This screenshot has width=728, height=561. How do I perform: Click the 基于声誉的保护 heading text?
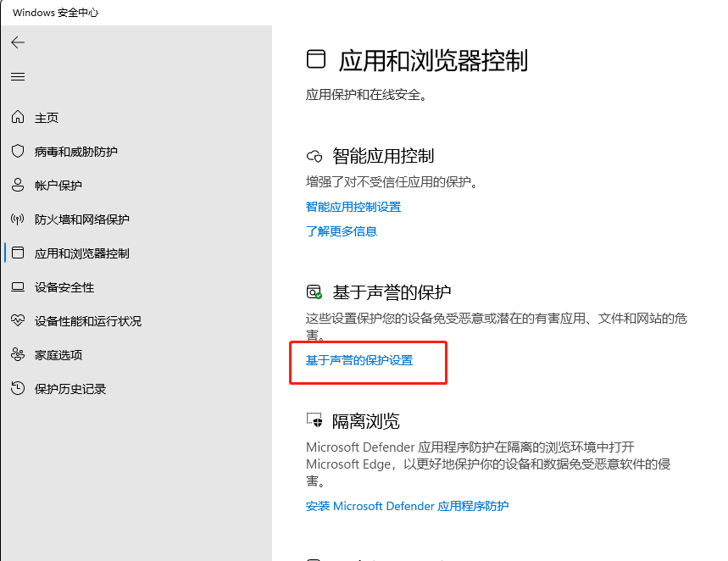(x=392, y=292)
